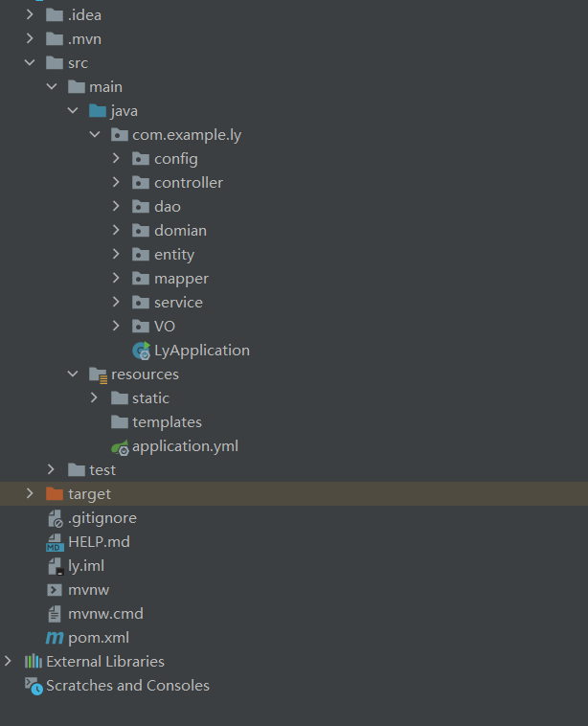Click the orange target folder icon
This screenshot has height=726, width=588.
[55, 494]
